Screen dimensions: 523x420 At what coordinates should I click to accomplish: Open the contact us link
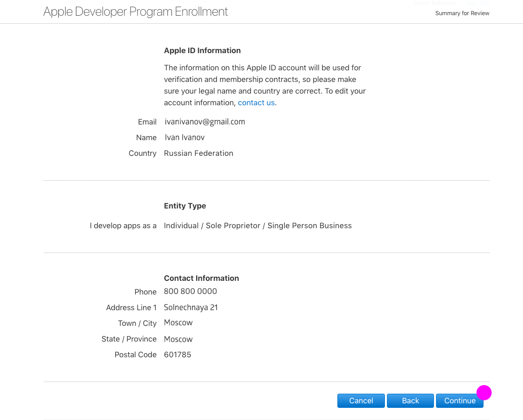[256, 103]
